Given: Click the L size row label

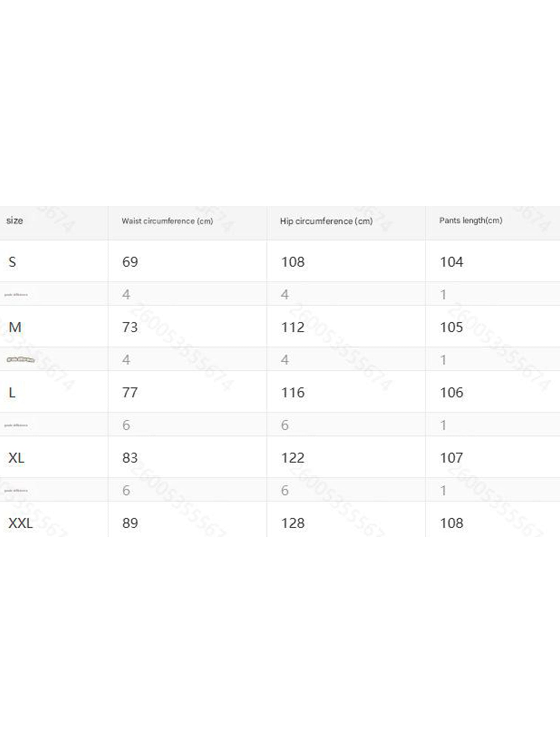Looking at the screenshot, I should pyautogui.click(x=12, y=393).
